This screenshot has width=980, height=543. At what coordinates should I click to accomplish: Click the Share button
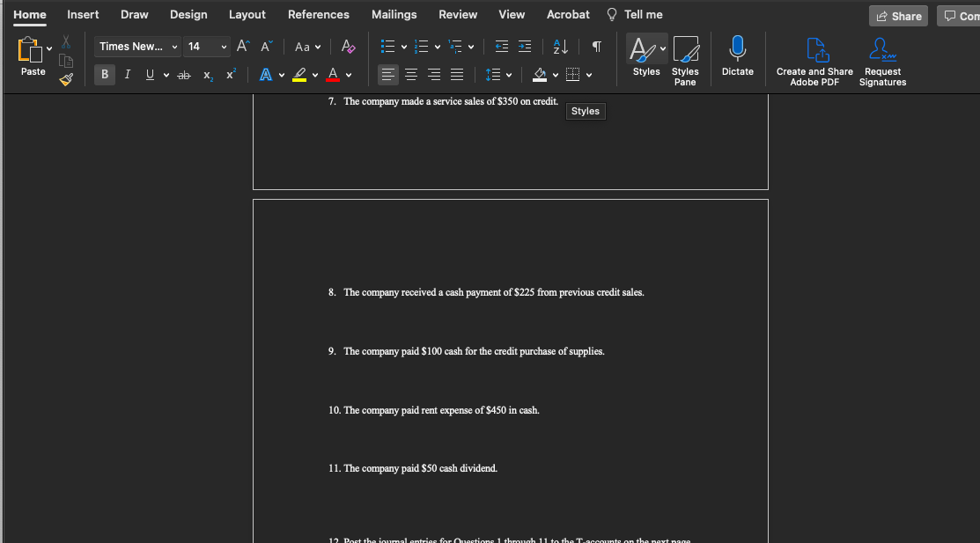click(x=898, y=15)
